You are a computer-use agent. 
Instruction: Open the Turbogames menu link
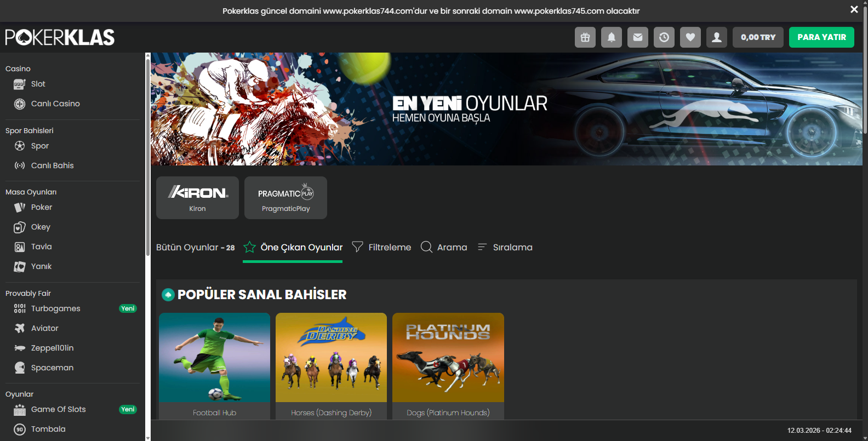(x=56, y=308)
